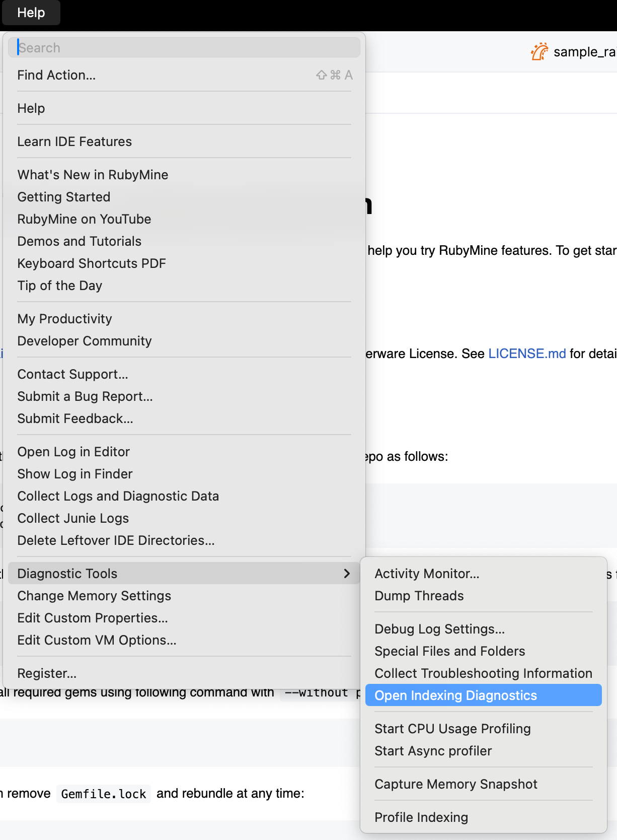
Task: Choose Open Indexing Diagnostics
Action: pyautogui.click(x=455, y=695)
